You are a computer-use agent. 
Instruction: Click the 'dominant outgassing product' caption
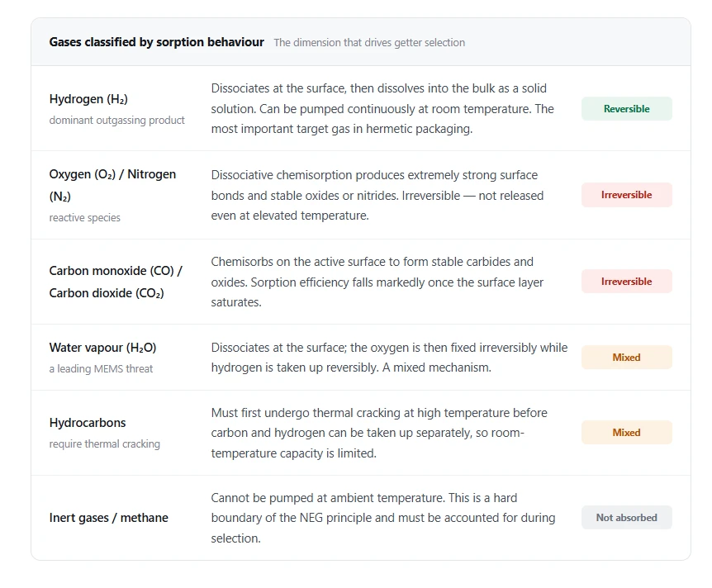pos(116,120)
